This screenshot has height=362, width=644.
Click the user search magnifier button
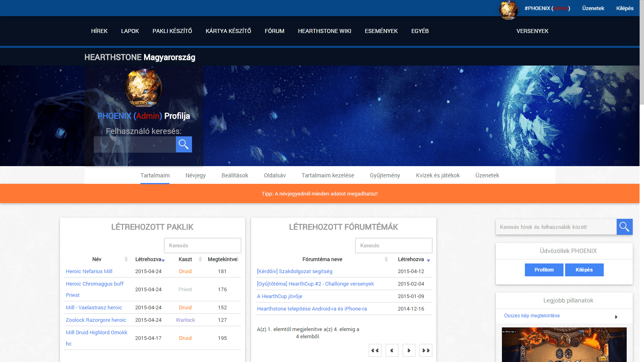coord(184,144)
